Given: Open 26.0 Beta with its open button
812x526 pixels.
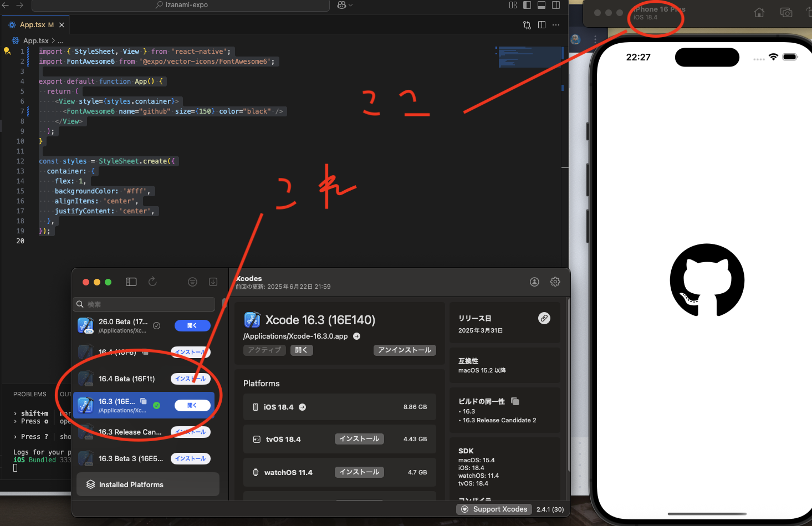Looking at the screenshot, I should tap(192, 326).
